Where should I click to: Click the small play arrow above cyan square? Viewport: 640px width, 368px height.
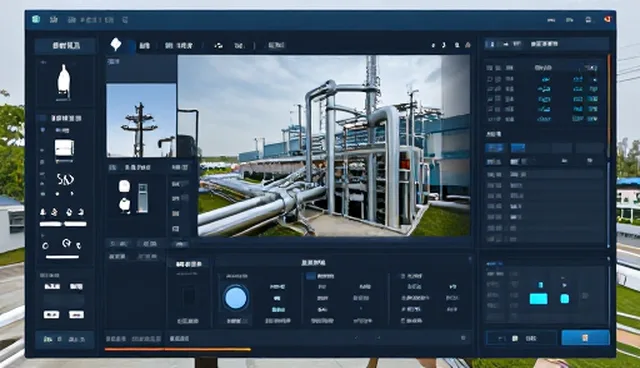tap(564, 285)
